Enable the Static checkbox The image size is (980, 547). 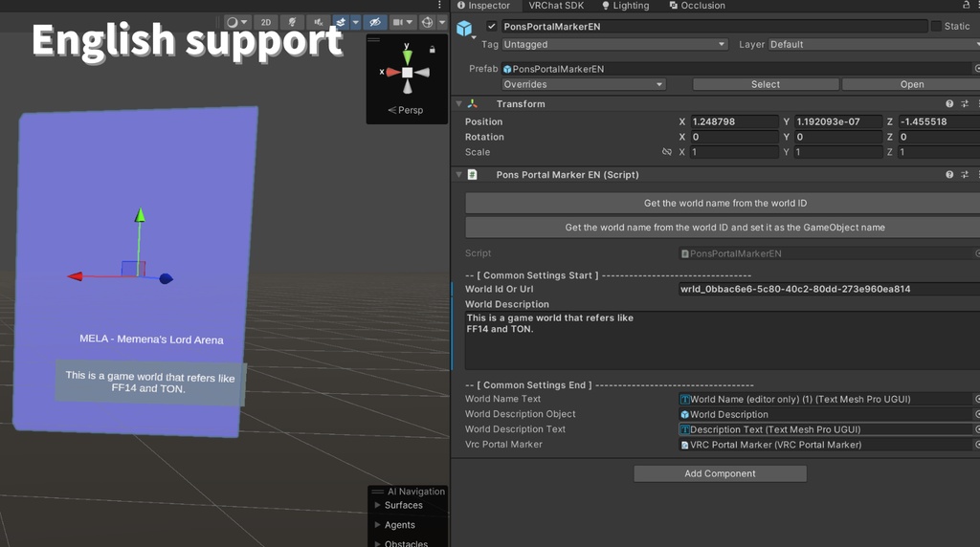click(x=936, y=26)
